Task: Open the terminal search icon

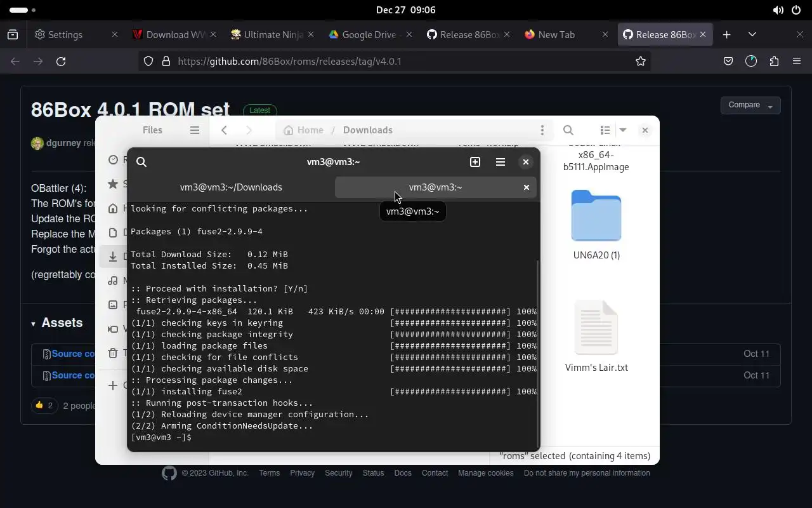Action: (141, 162)
